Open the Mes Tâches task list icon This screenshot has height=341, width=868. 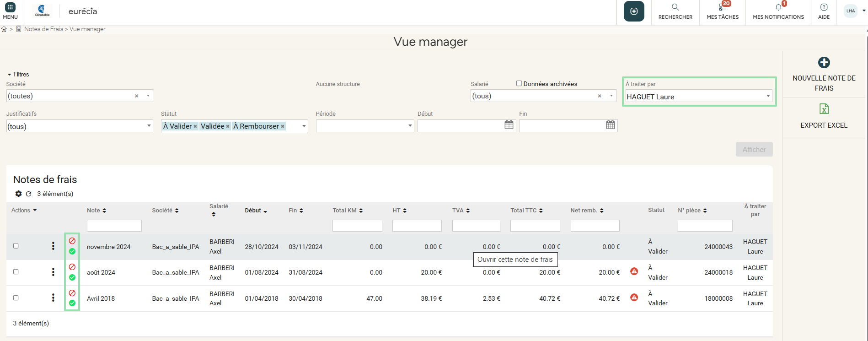[722, 7]
